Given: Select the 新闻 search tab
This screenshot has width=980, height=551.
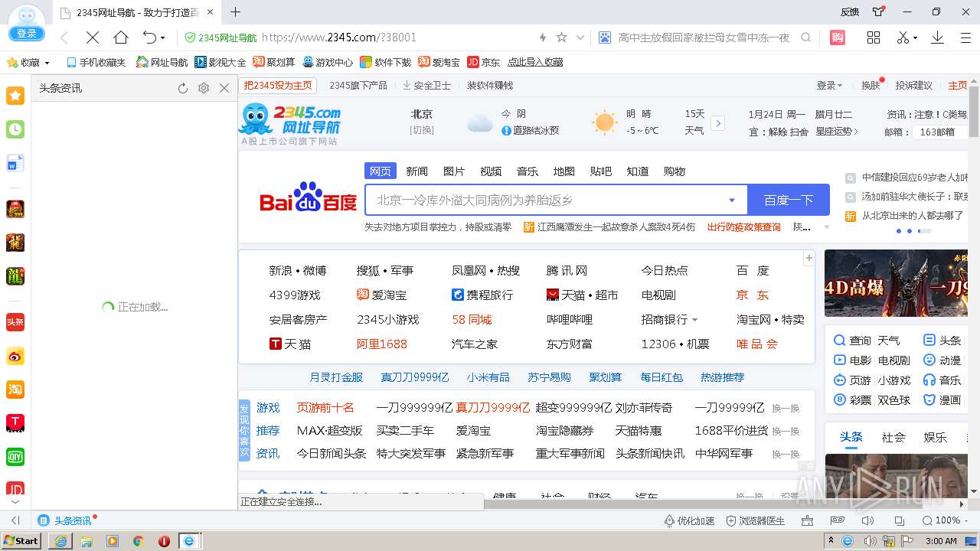Looking at the screenshot, I should [x=416, y=171].
